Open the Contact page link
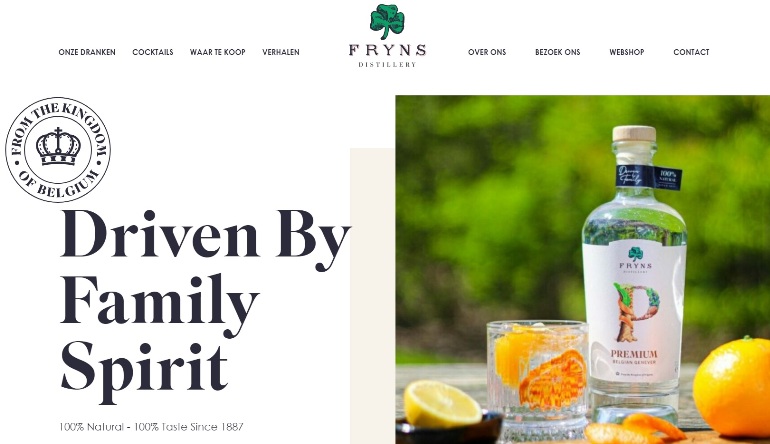The height and width of the screenshot is (444, 770). point(691,52)
